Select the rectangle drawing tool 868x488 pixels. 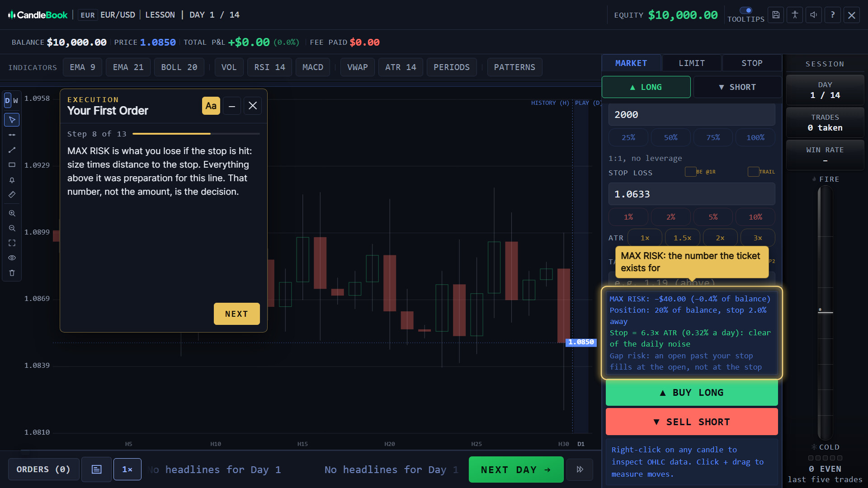coord(12,164)
